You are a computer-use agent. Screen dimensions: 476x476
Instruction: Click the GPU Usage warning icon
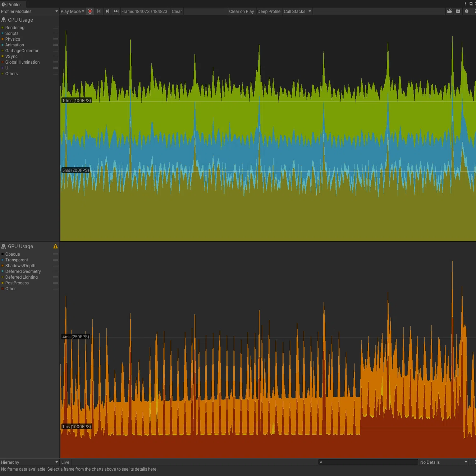[x=55, y=246]
